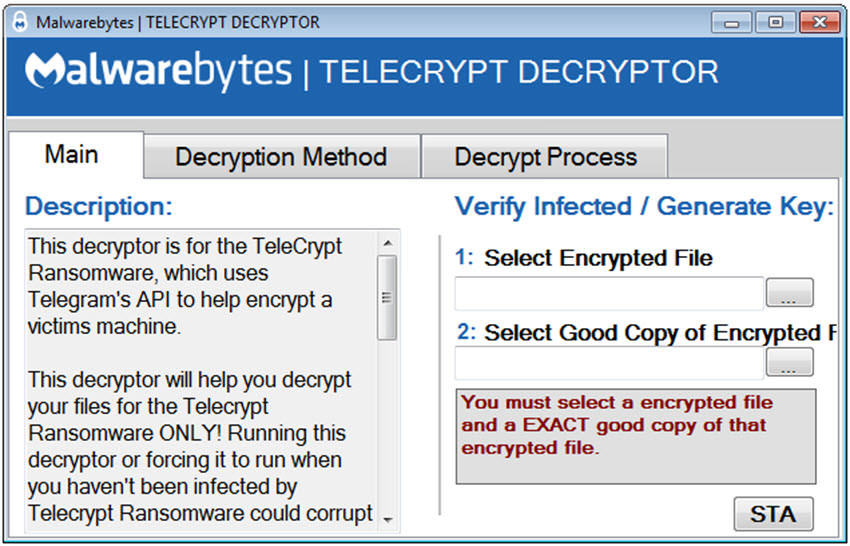Click inside the description text box
The width and height of the screenshot is (850, 546).
(200, 380)
